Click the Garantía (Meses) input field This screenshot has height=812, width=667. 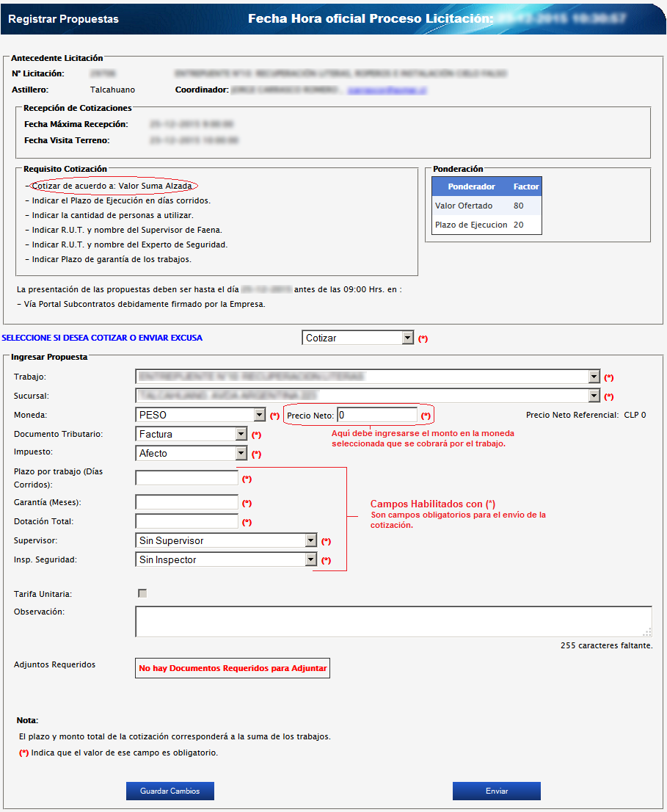pos(187,501)
